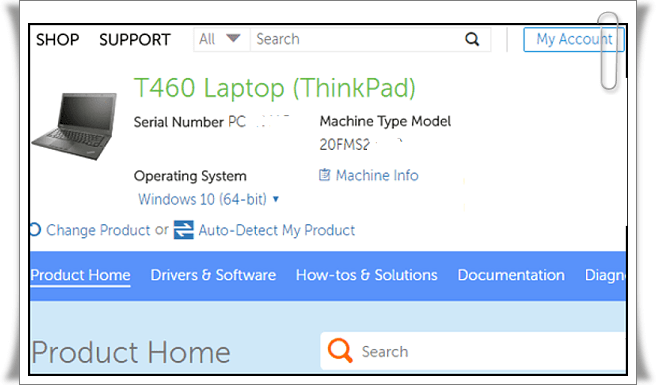Image resolution: width=656 pixels, height=385 pixels.
Task: Focus the Product Home search field
Action: [x=473, y=351]
